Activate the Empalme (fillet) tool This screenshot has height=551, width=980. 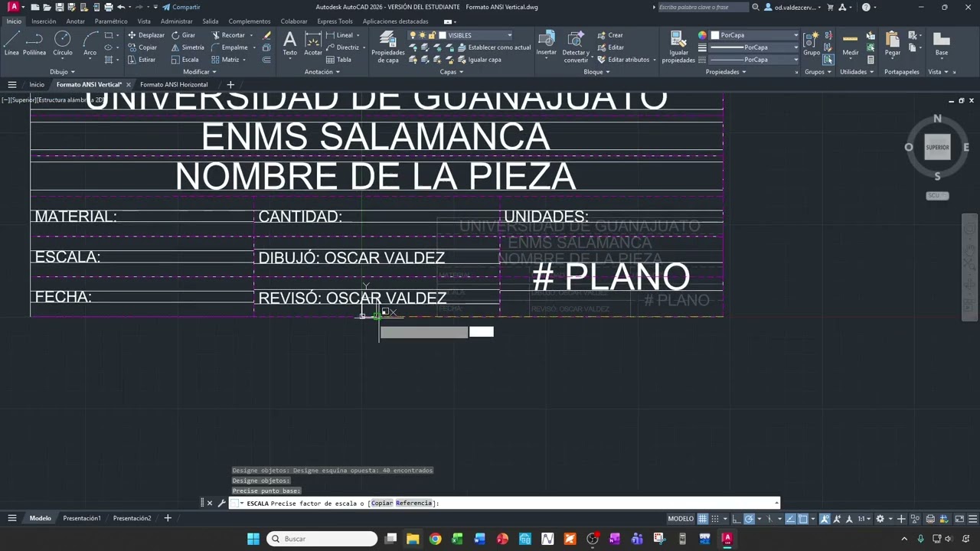pyautogui.click(x=230, y=47)
